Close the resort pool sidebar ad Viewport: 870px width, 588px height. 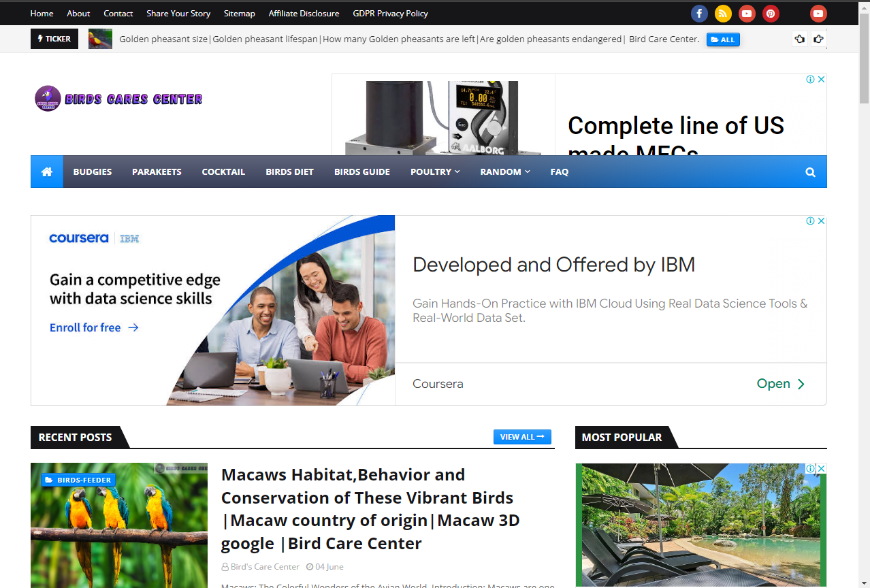(822, 469)
